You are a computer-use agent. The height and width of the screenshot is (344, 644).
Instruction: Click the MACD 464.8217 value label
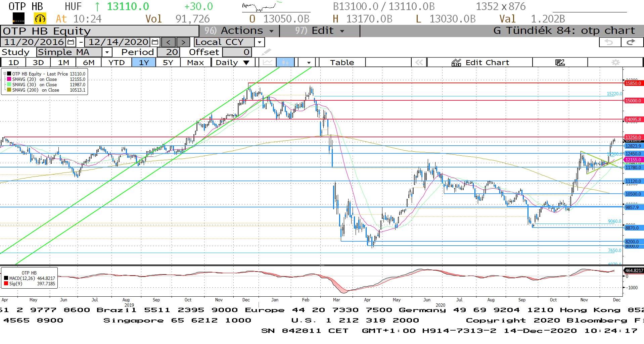pos(634,271)
